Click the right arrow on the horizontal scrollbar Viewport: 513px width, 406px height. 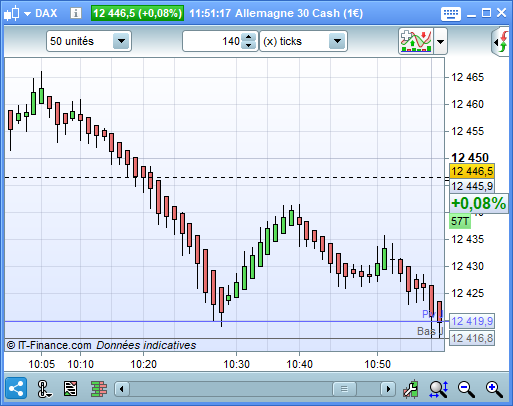tap(388, 389)
